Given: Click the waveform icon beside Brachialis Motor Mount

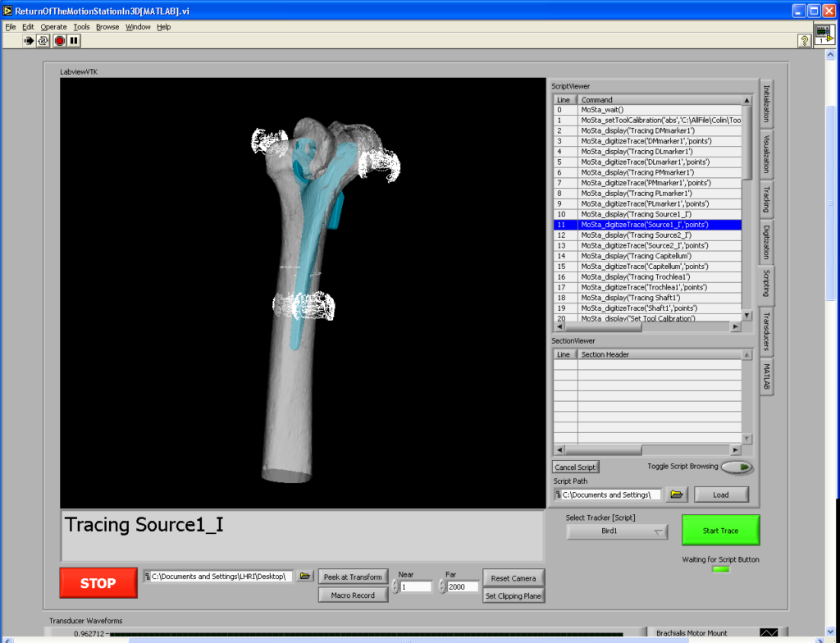Looking at the screenshot, I should [769, 633].
